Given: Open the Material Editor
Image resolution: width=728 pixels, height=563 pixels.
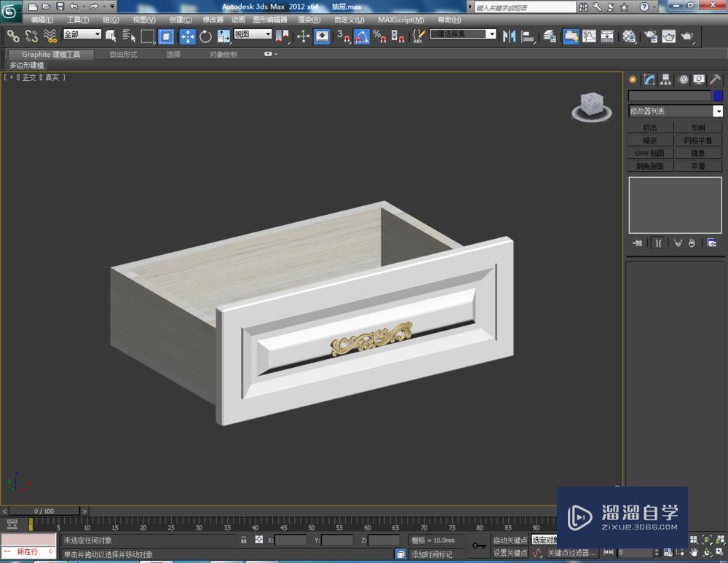Looking at the screenshot, I should pyautogui.click(x=628, y=36).
